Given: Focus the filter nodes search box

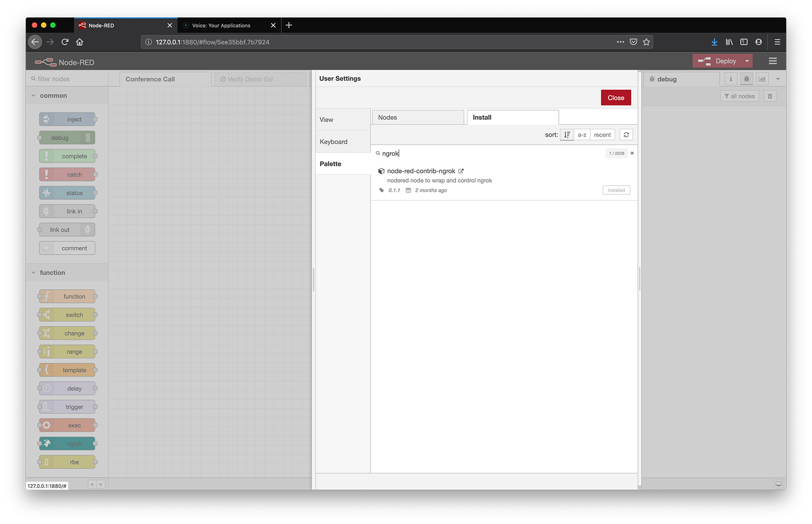Looking at the screenshot, I should click(67, 79).
